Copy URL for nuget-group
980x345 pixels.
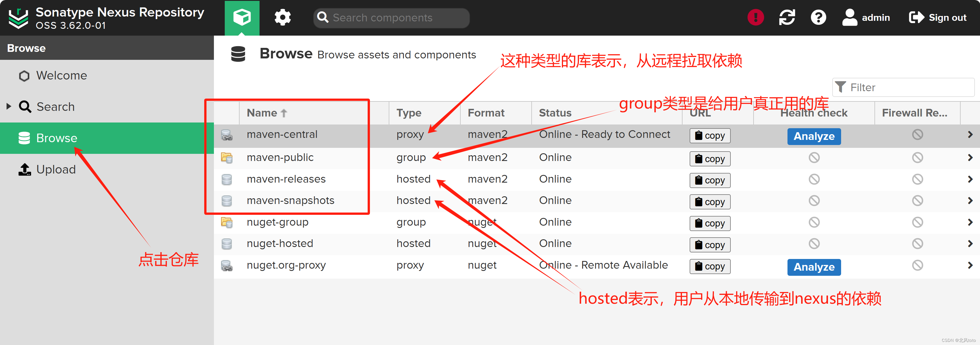(x=710, y=223)
